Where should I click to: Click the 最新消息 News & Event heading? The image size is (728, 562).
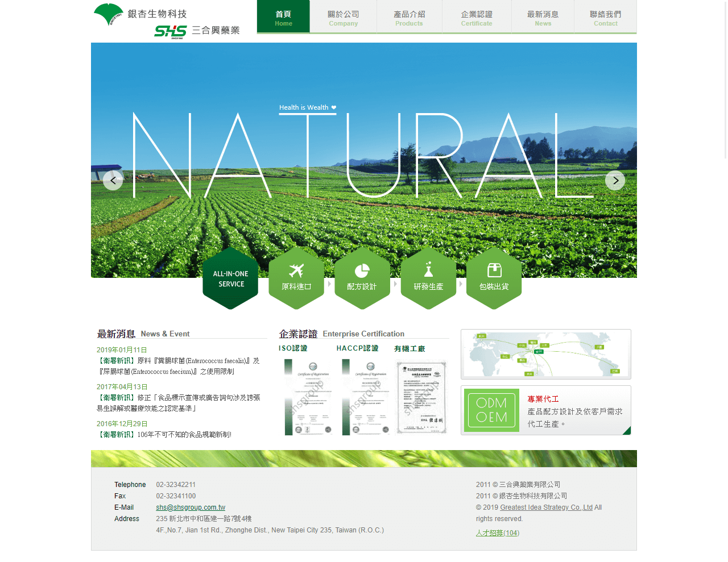click(143, 334)
